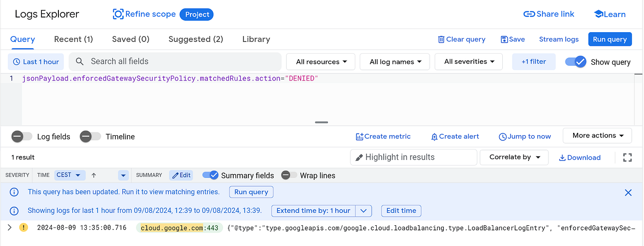Click the info icon on query updated banner

click(14, 192)
